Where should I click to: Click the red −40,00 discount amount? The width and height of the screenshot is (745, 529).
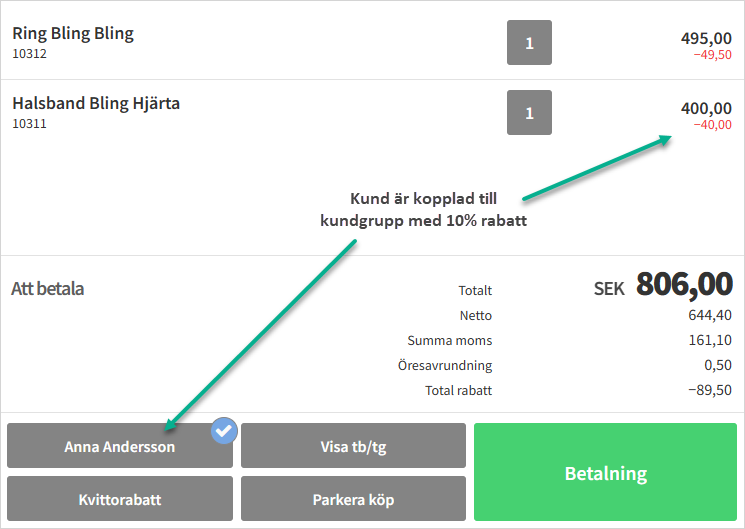click(x=711, y=125)
